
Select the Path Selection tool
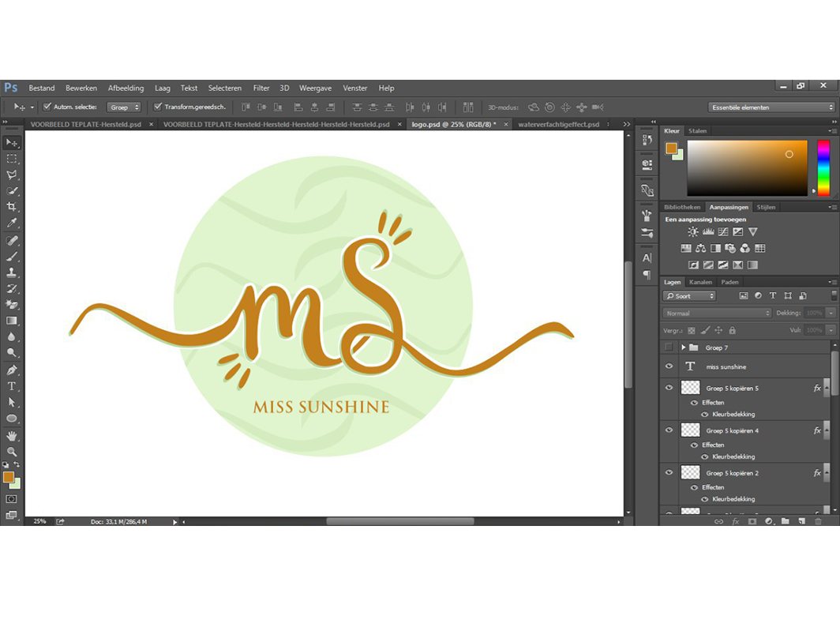click(12, 402)
